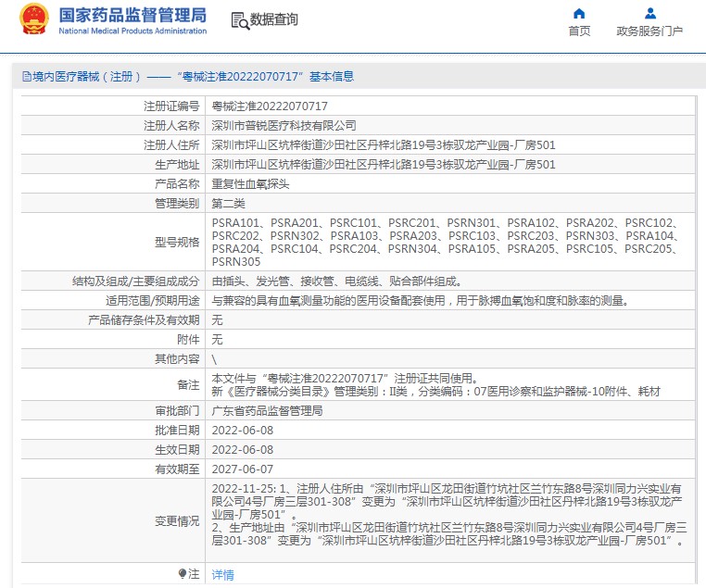
Task: Click the 境内医疗器械（注册）基本信息 heading
Action: pos(188,77)
